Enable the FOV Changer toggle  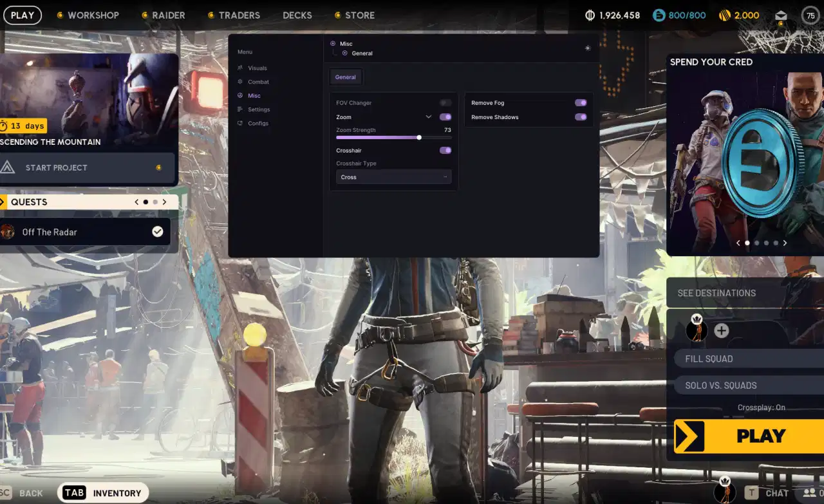445,103
